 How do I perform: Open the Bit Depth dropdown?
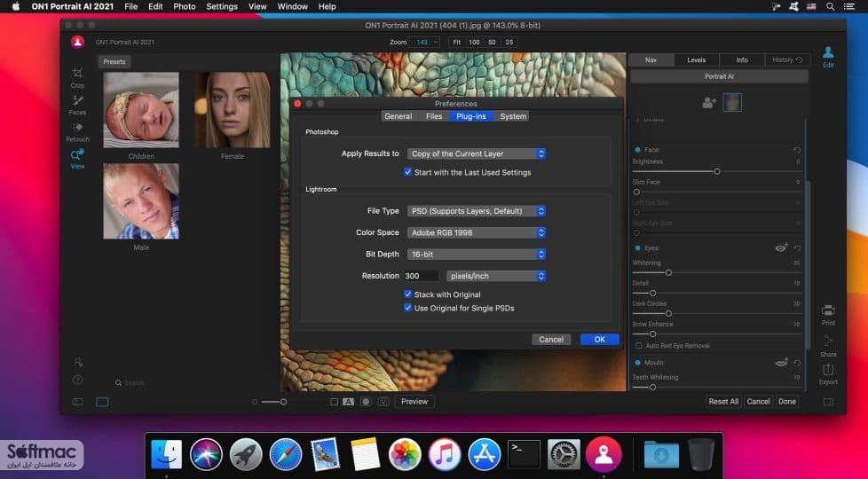pos(477,254)
